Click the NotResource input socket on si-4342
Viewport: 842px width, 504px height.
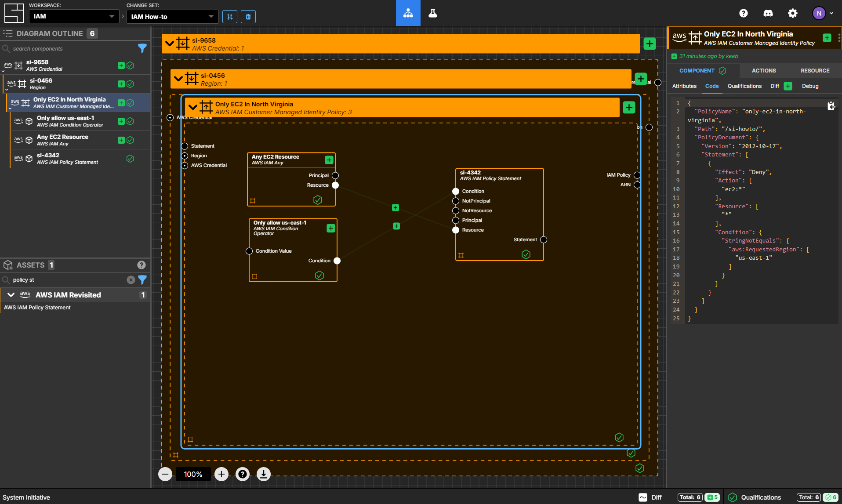[x=456, y=210]
